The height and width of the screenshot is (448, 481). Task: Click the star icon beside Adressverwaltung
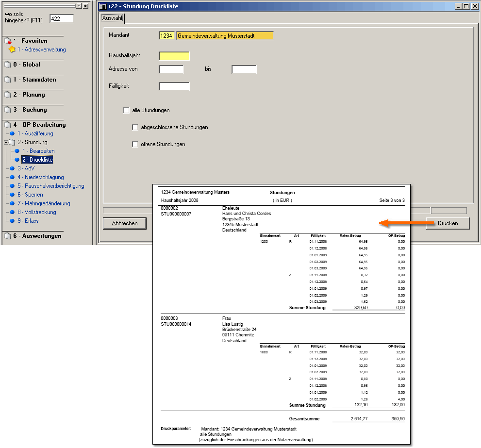click(12, 50)
